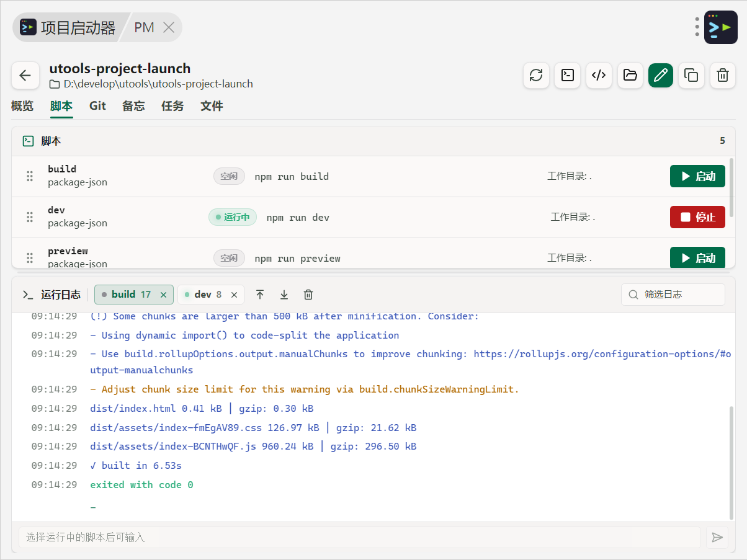Open terminal via the console icon button

point(567,76)
